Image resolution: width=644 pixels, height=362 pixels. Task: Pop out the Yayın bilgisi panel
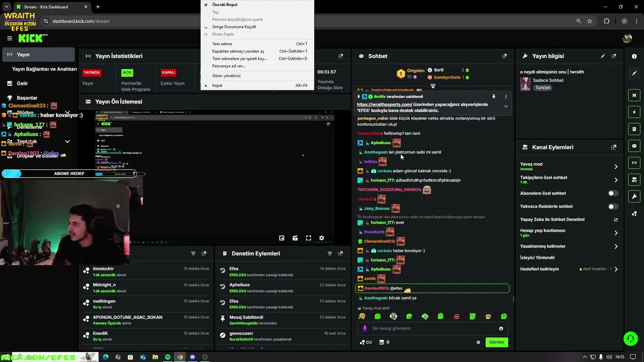pos(614,56)
